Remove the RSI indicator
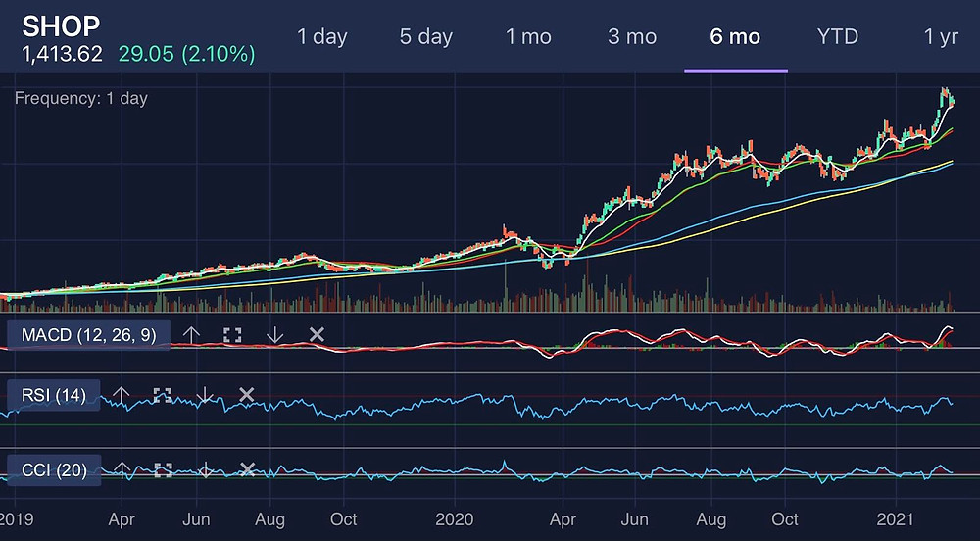This screenshot has width=980, height=541. [x=247, y=394]
